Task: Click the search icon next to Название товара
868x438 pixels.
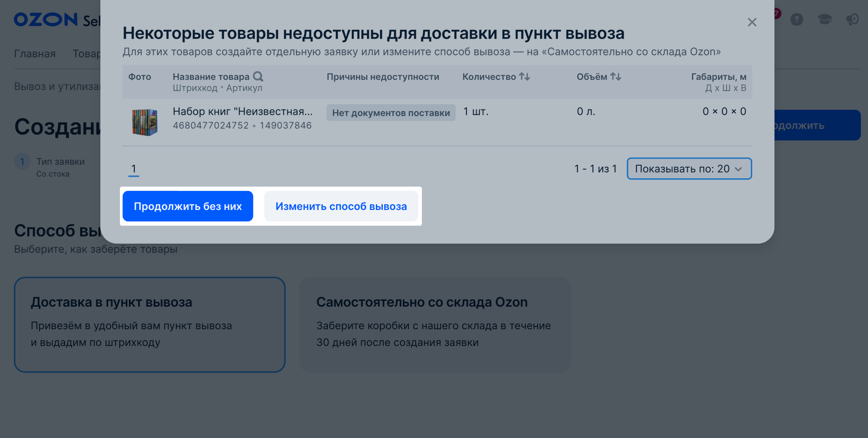Action: point(258,76)
